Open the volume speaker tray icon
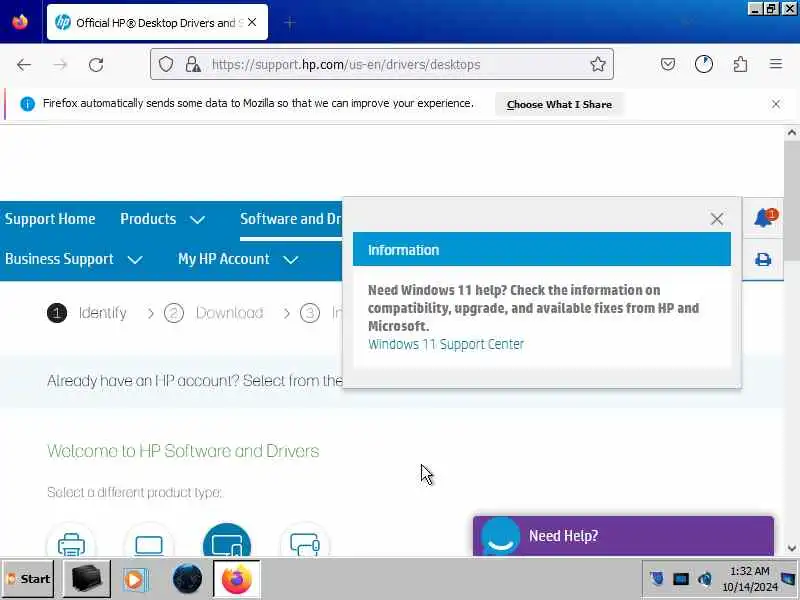The width and height of the screenshot is (800, 600). (x=705, y=579)
